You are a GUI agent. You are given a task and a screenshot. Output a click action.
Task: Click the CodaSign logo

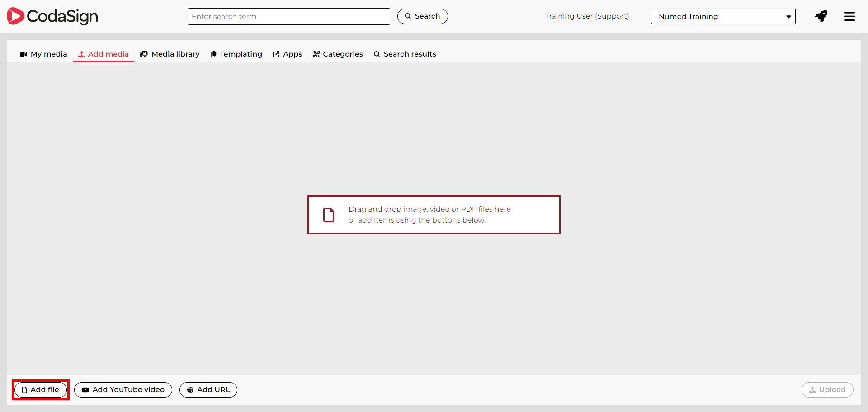(x=52, y=16)
